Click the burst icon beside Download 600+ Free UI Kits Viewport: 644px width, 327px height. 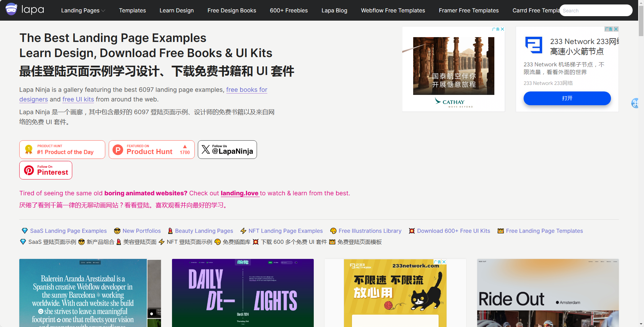click(x=412, y=231)
